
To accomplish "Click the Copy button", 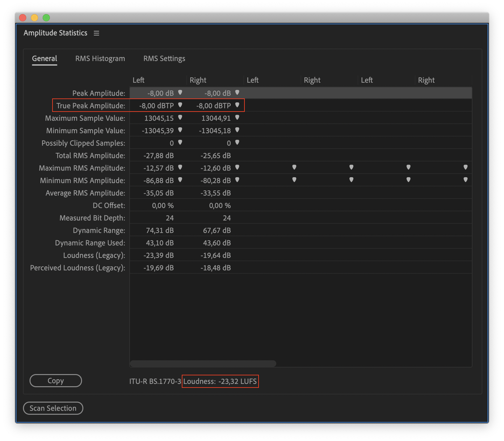I will pos(56,381).
